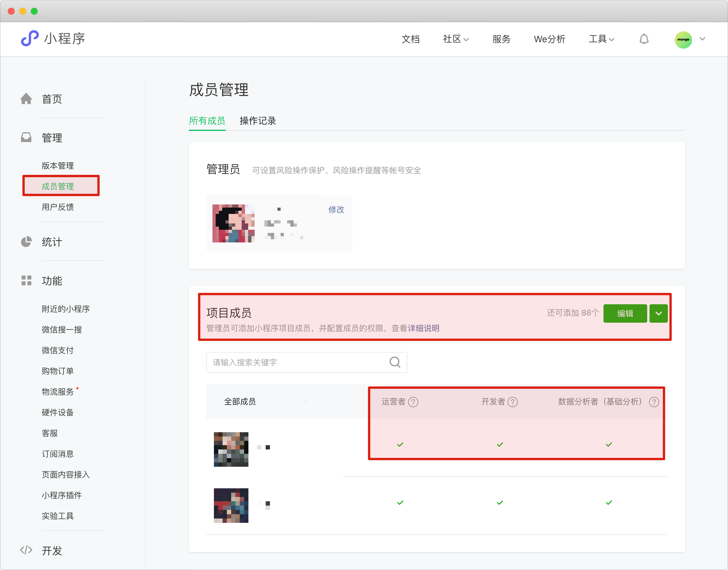Open 用户反馈 in sidebar

tap(58, 207)
